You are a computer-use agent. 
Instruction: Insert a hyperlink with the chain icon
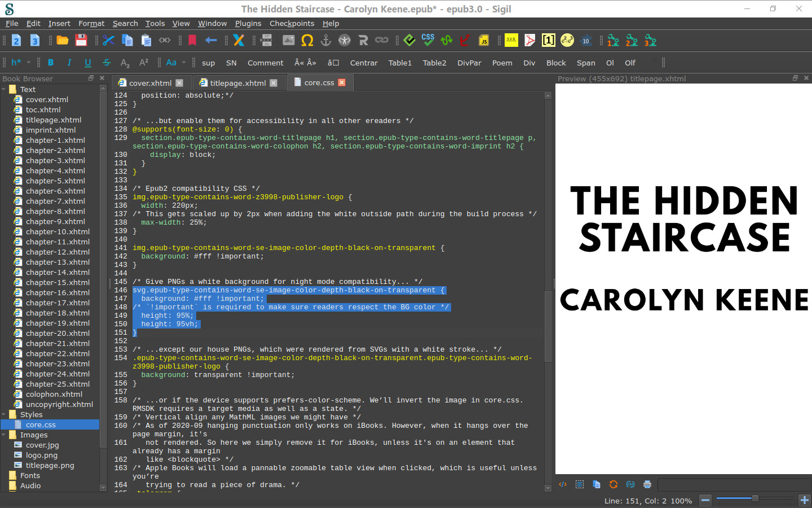click(382, 41)
